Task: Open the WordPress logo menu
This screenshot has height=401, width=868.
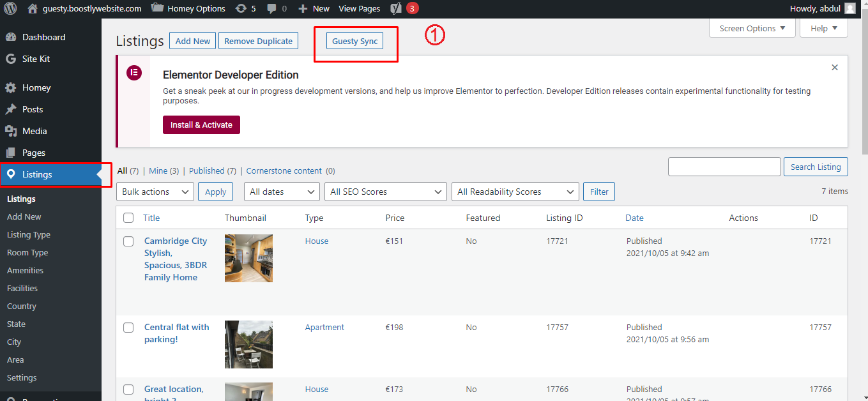Action: click(x=10, y=8)
